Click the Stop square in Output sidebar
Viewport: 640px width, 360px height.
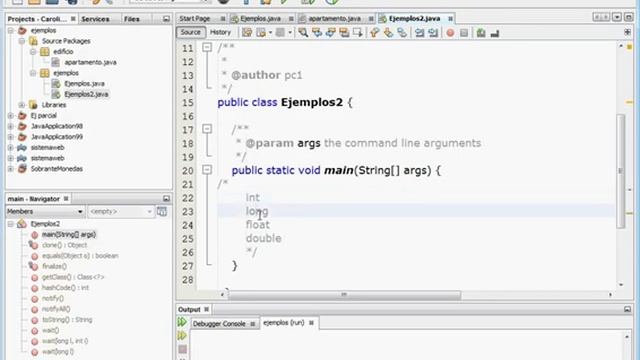pos(182,349)
